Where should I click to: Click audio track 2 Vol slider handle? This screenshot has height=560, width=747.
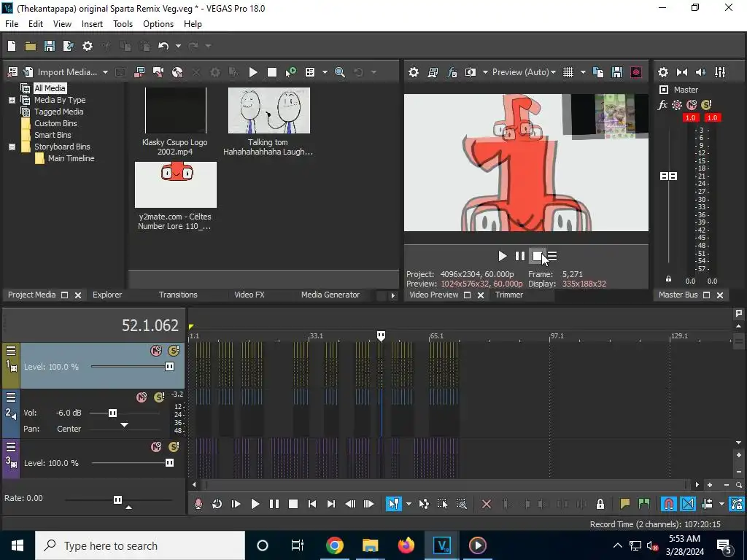point(112,413)
